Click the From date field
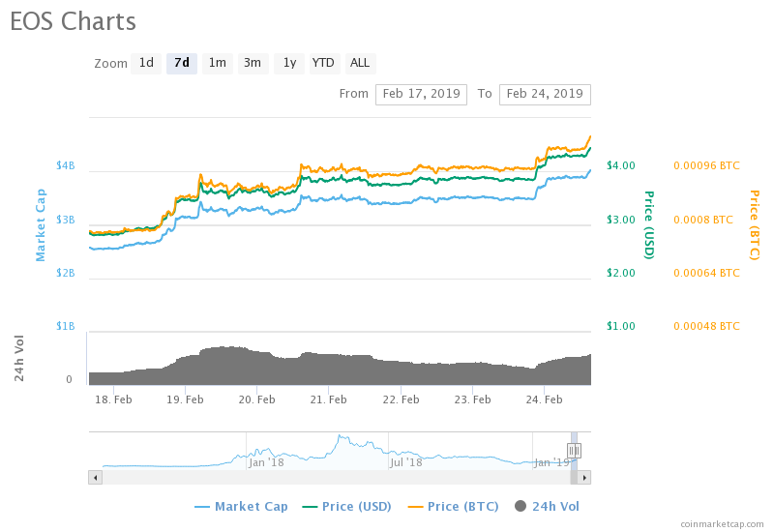Viewport: 774px width, 532px height. 421,94
